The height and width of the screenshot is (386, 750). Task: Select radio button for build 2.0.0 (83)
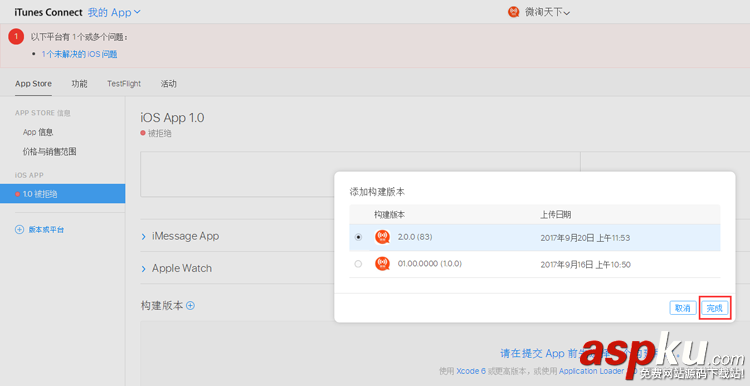pyautogui.click(x=358, y=237)
